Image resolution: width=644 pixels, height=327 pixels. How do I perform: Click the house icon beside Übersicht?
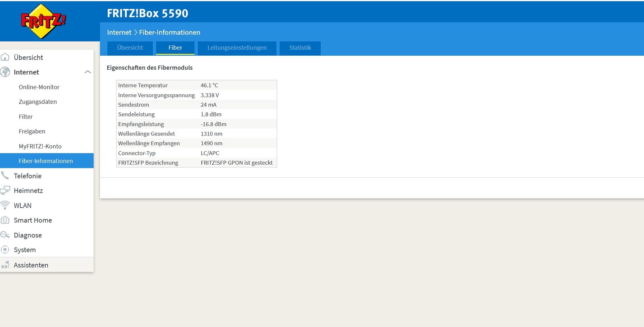point(5,57)
